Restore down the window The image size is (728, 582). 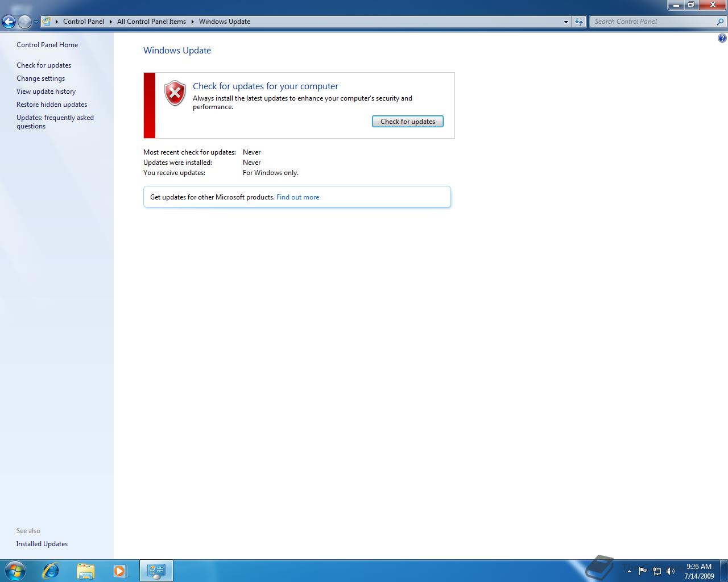[691, 5]
